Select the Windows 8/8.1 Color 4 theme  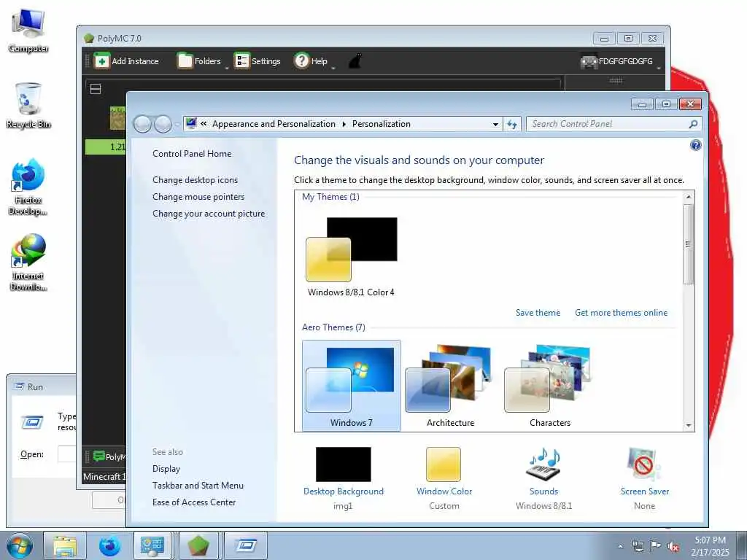351,257
